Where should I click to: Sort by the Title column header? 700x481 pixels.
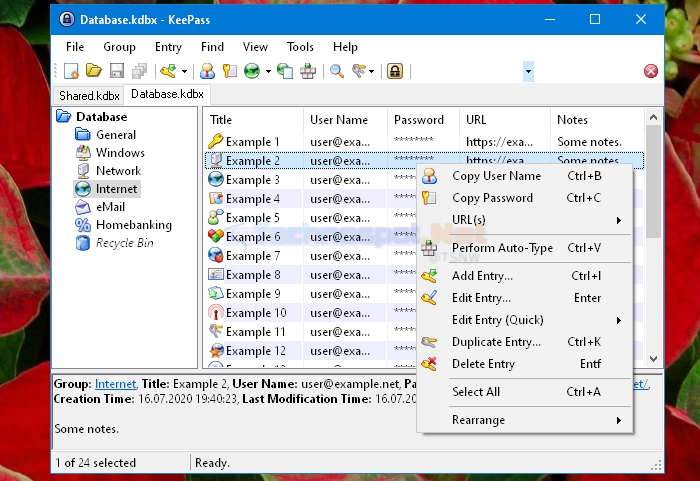[x=254, y=120]
